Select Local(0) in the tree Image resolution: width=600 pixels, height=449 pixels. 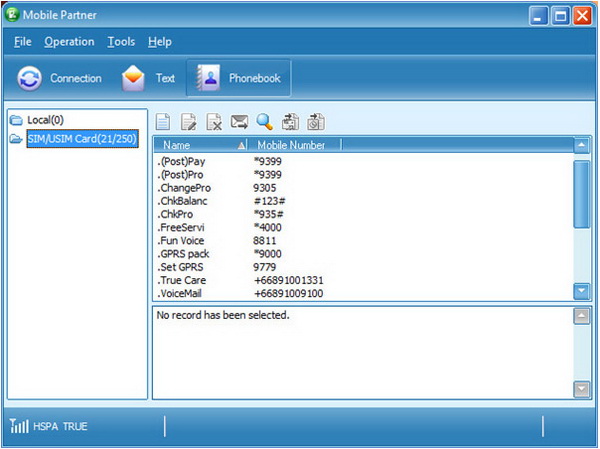point(45,120)
